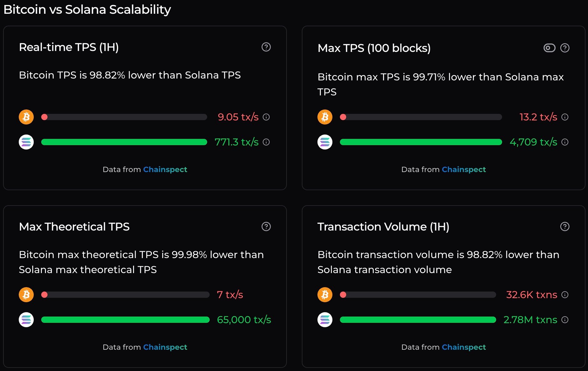The image size is (588, 371).
Task: Toggle the Max TPS (100 blocks) switch
Action: point(549,48)
